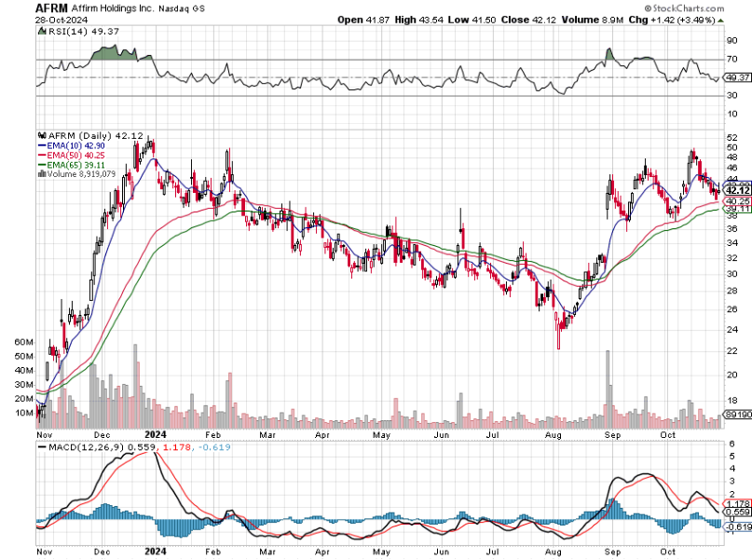752x560 pixels.
Task: Click the RSI line icon beside RSI(14)
Action: click(42, 31)
